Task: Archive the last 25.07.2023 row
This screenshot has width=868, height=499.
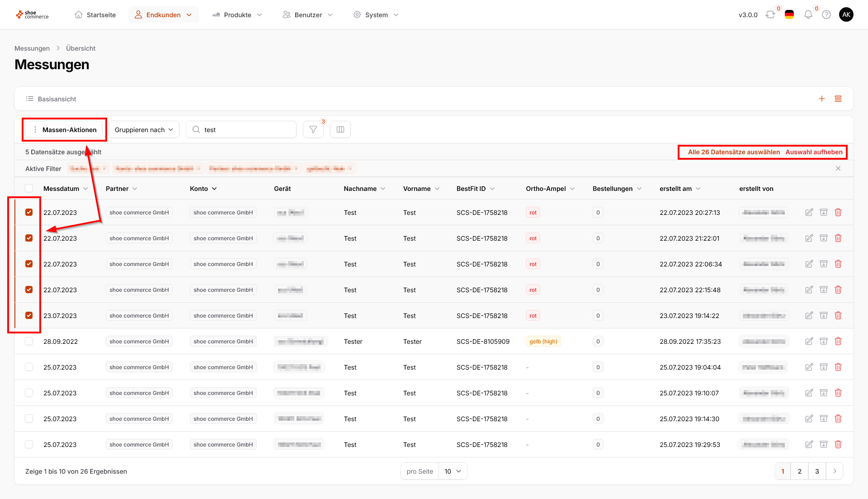Action: pyautogui.click(x=824, y=445)
